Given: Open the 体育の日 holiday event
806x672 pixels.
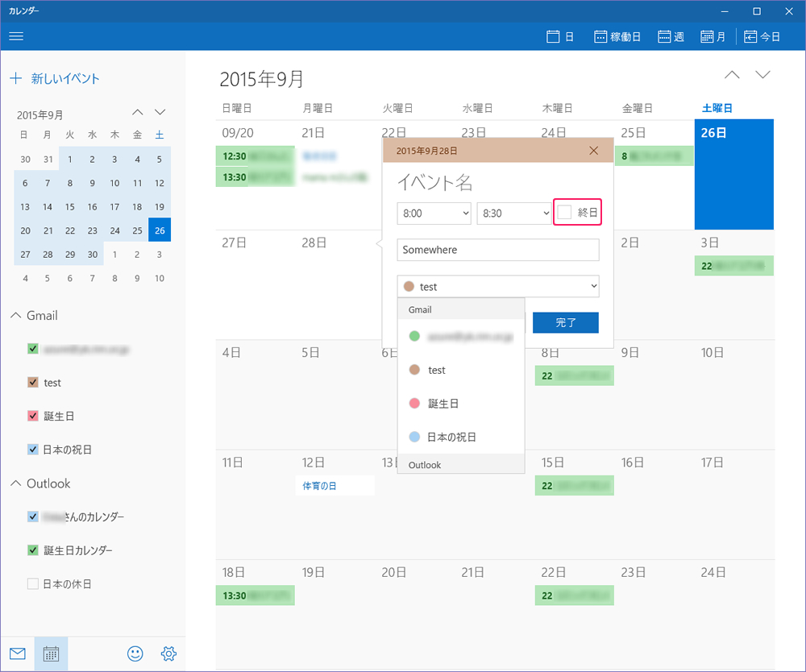Looking at the screenshot, I should click(335, 486).
